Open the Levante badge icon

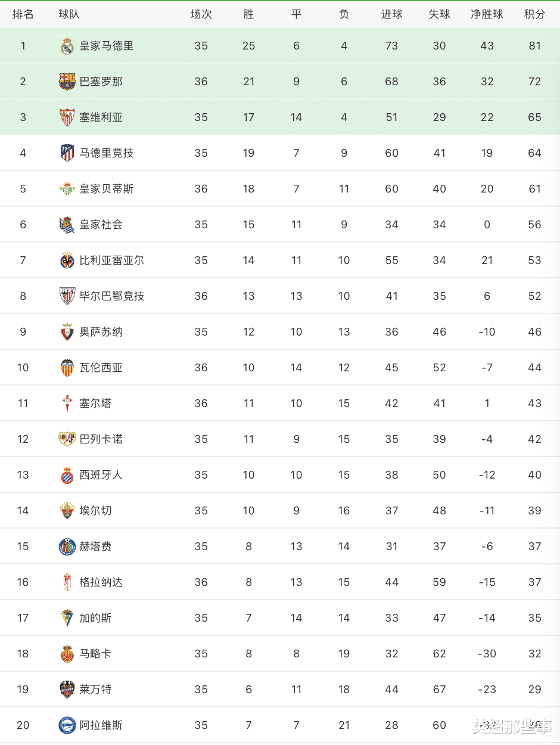click(67, 690)
